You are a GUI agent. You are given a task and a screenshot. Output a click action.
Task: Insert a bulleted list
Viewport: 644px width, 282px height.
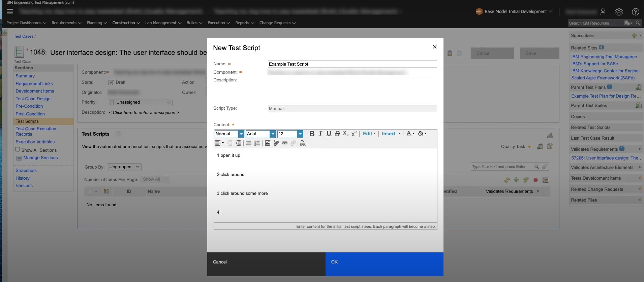click(x=248, y=143)
